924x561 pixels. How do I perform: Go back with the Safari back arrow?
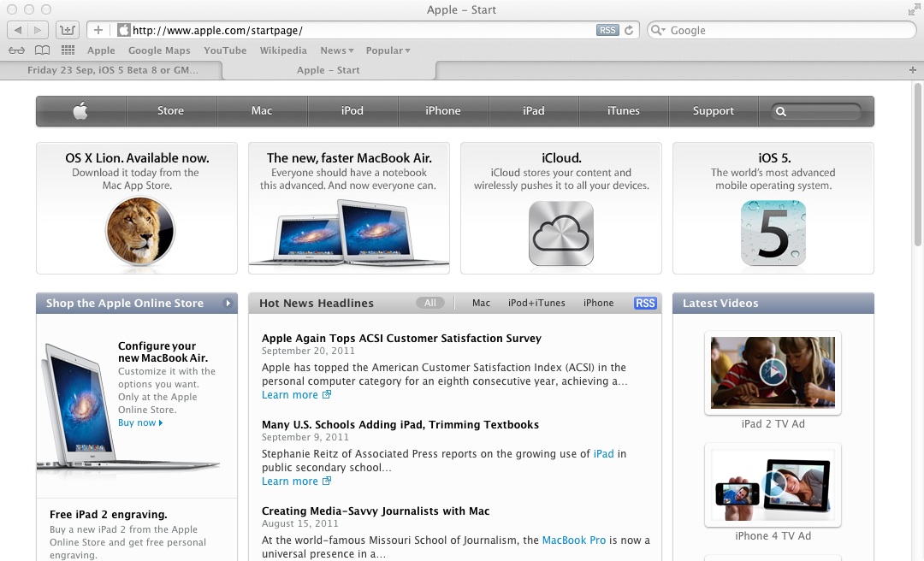pyautogui.click(x=18, y=30)
